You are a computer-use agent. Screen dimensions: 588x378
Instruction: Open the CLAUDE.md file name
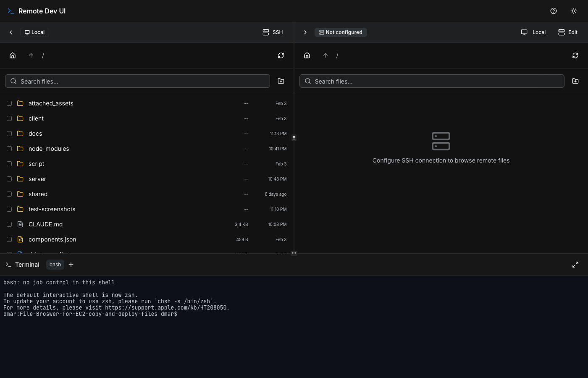click(x=45, y=224)
